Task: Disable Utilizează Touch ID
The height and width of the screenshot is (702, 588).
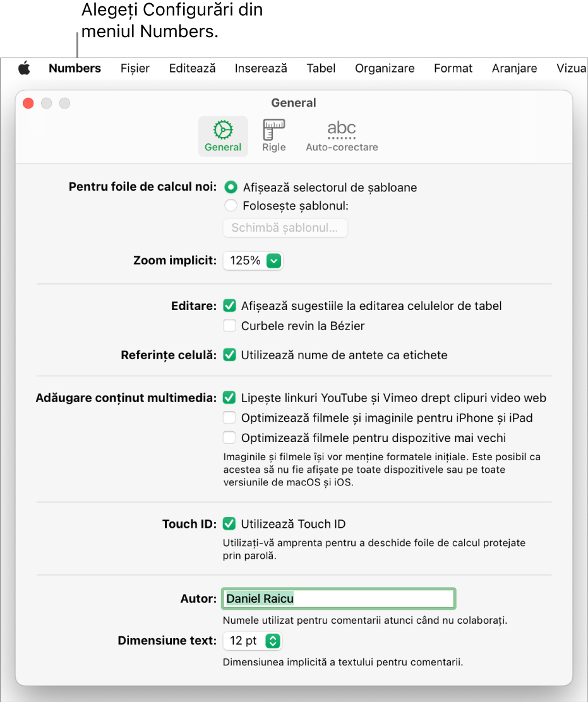Action: (x=229, y=523)
